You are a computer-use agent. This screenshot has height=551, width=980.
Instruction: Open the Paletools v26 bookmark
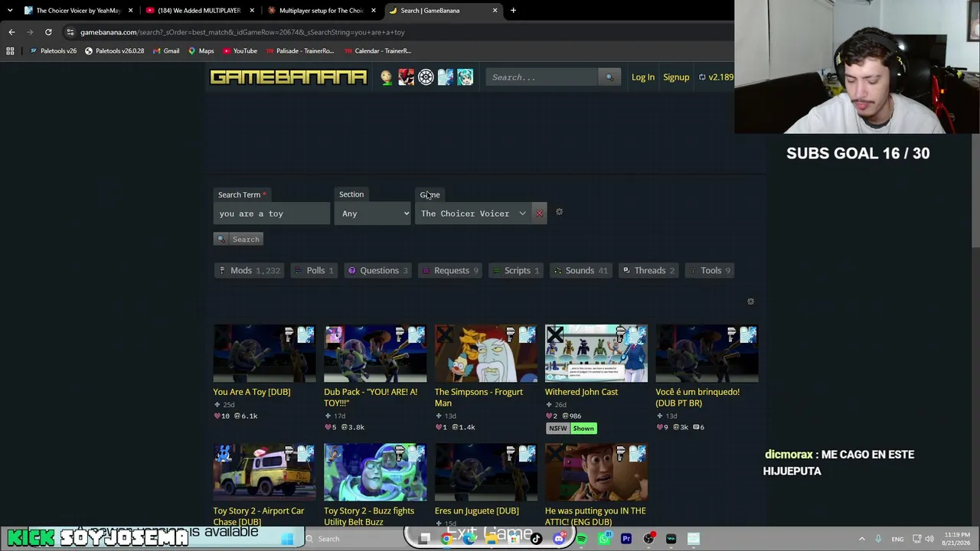pos(53,51)
